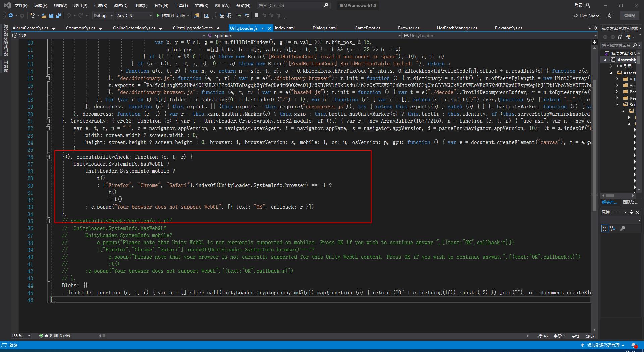
Task: Click the feedback person icon
Action: [610, 16]
